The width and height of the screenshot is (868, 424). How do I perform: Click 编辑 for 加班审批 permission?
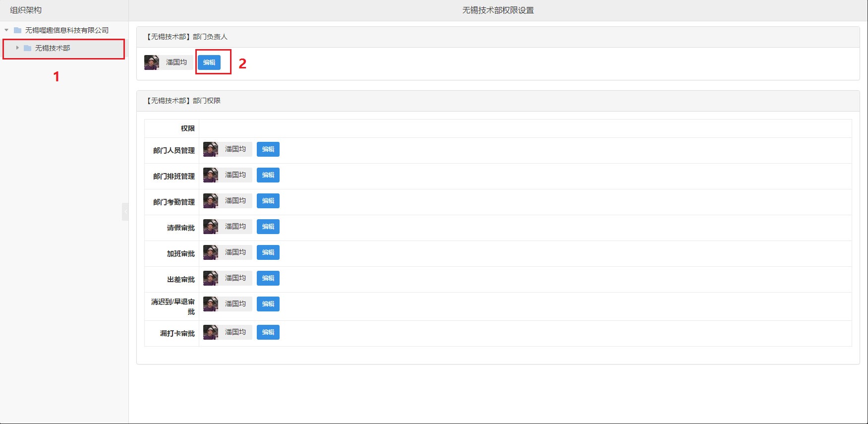(268, 252)
